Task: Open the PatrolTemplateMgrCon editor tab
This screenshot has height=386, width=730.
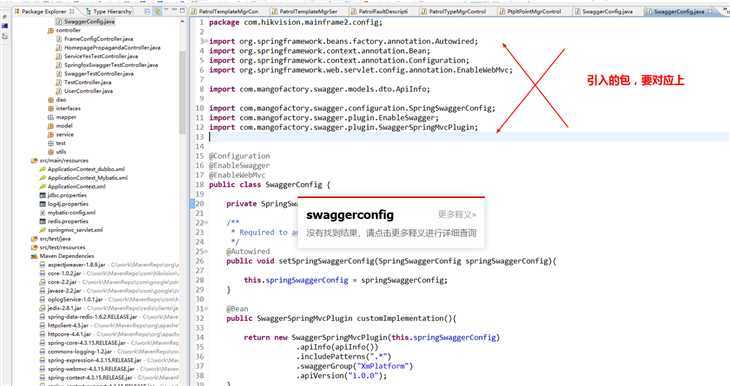Action: point(224,11)
